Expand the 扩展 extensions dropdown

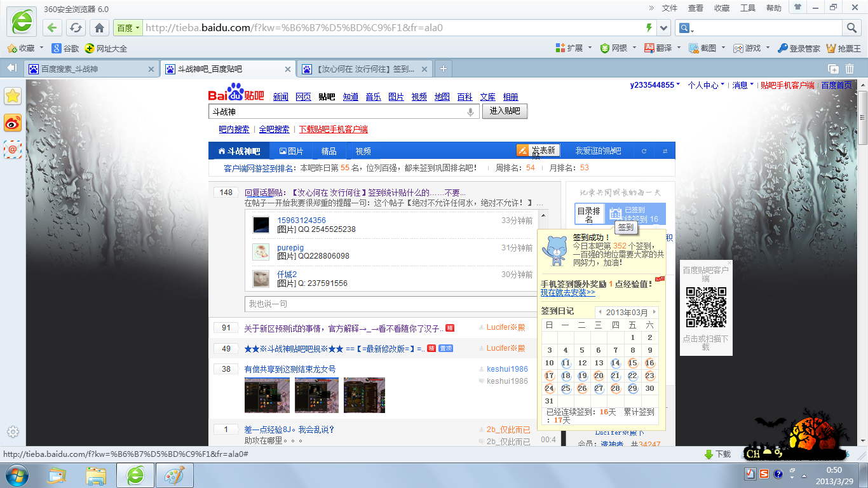(590, 48)
